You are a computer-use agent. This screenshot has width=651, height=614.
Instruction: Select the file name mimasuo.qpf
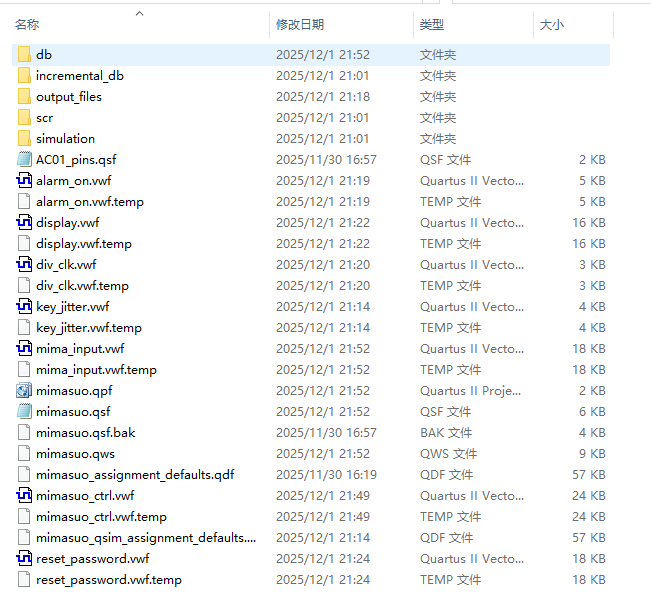click(74, 391)
